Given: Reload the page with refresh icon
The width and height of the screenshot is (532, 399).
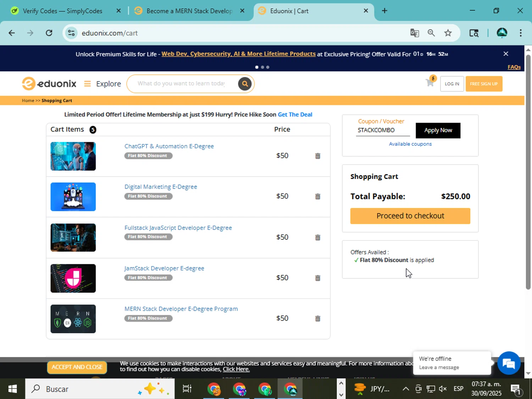Looking at the screenshot, I should tap(49, 33).
